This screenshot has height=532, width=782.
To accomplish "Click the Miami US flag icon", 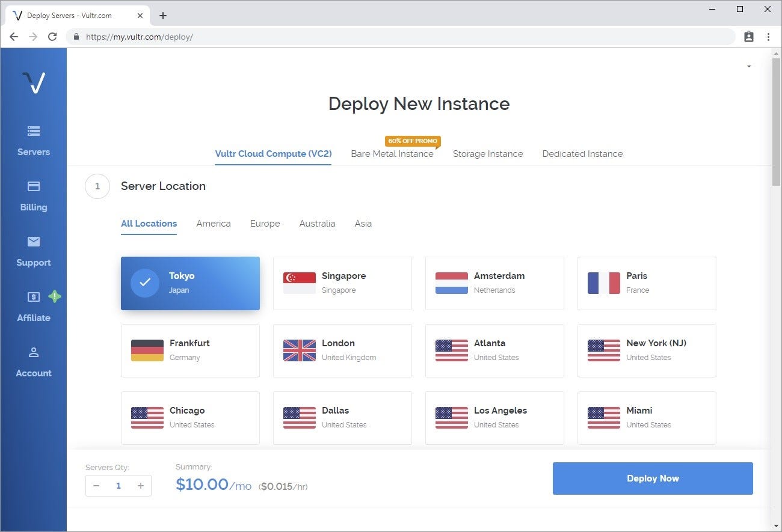I will pyautogui.click(x=604, y=418).
